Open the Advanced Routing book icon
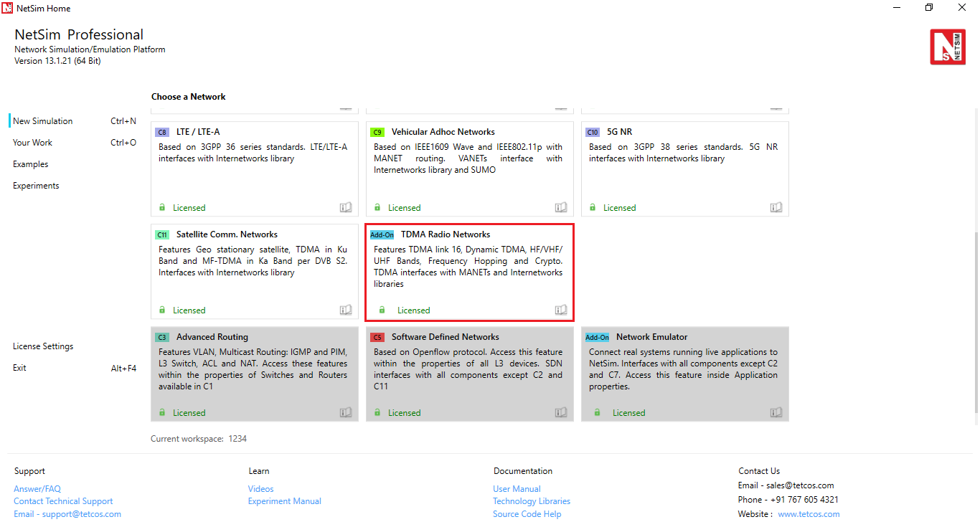 (345, 412)
